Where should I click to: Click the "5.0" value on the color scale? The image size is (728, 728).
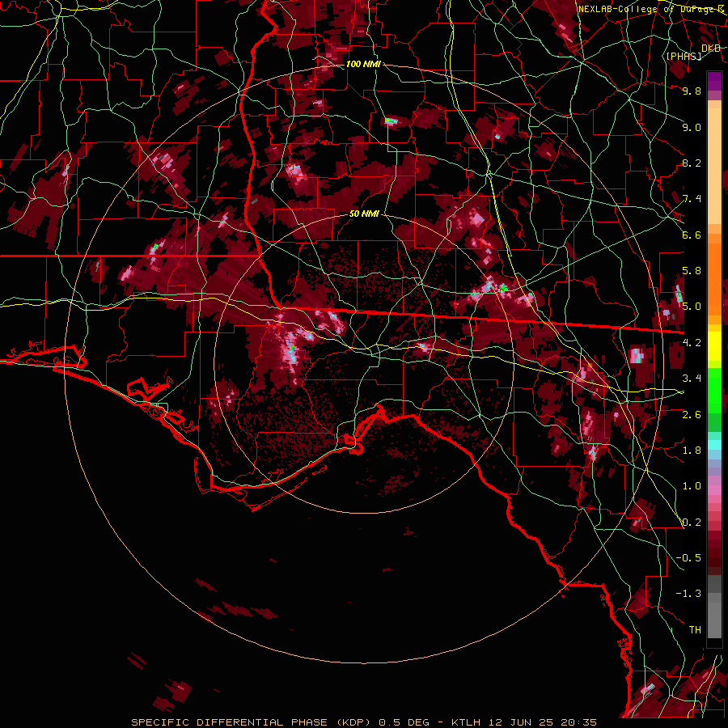click(x=692, y=307)
